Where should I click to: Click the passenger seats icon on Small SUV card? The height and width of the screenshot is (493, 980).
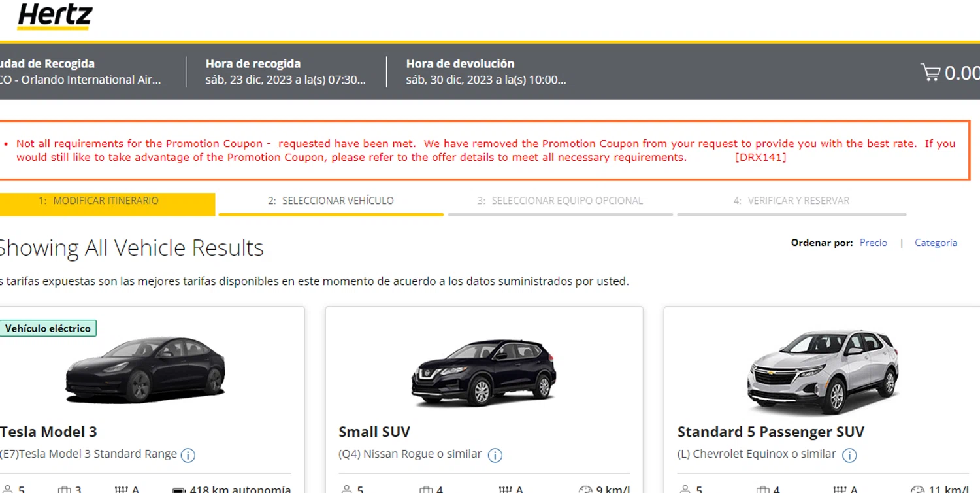point(346,490)
